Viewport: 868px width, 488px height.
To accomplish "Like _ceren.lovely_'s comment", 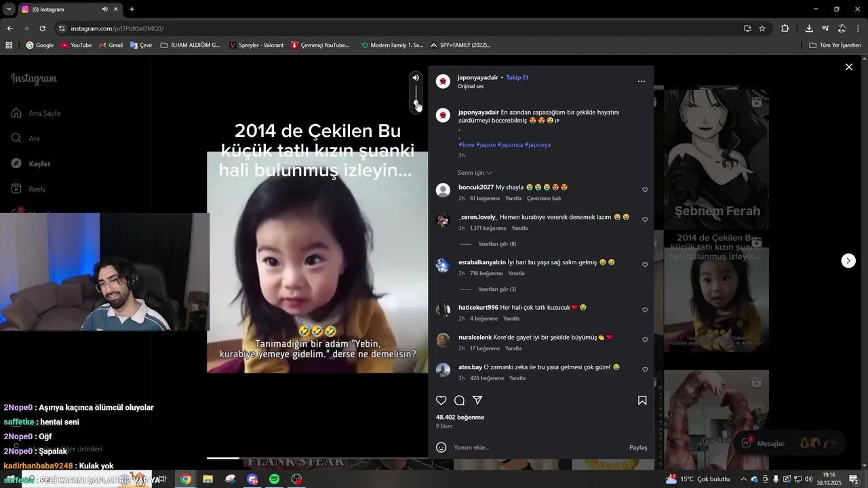I will click(x=645, y=220).
